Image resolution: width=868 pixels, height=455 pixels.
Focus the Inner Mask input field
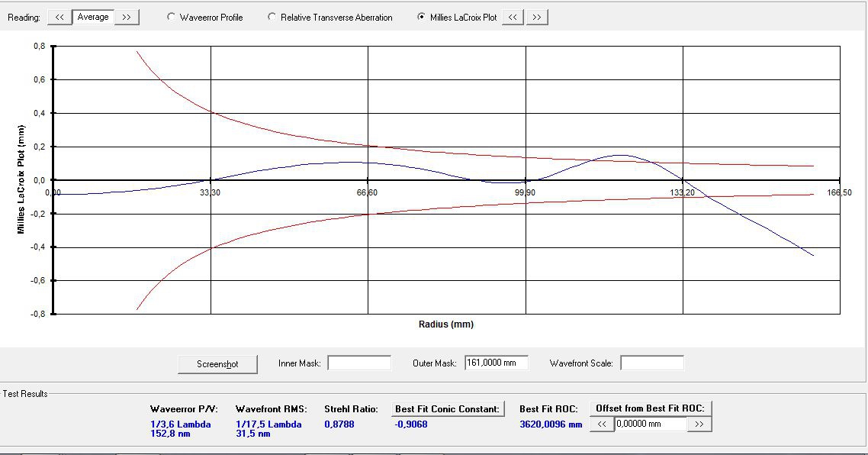359,363
